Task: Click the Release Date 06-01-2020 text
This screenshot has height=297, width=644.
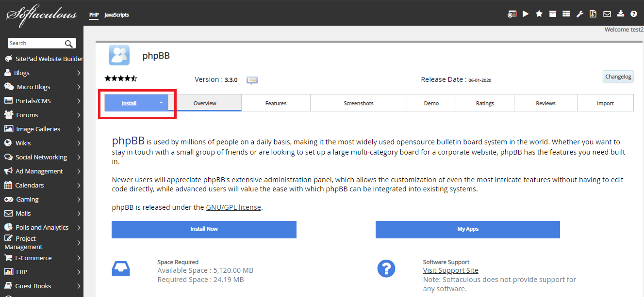Action: click(456, 79)
